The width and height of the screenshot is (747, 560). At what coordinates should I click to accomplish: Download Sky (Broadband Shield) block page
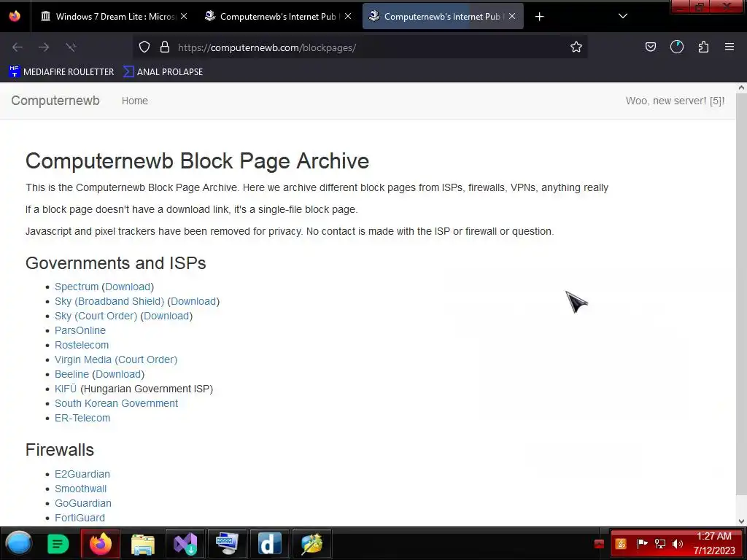click(193, 301)
